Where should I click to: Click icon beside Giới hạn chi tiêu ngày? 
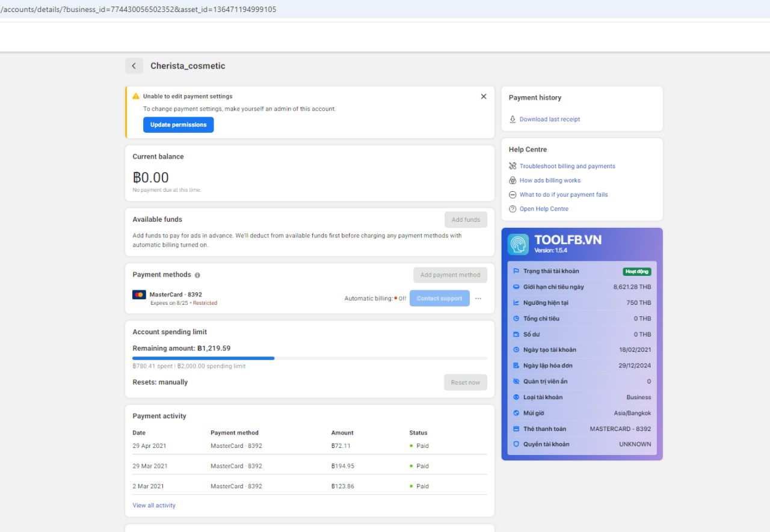pyautogui.click(x=516, y=287)
